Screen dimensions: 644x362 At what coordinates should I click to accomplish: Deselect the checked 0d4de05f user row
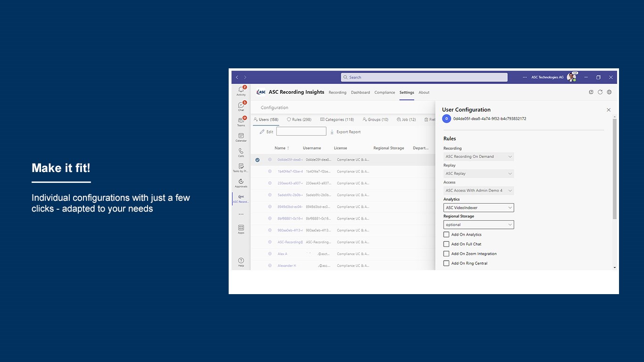point(257,160)
